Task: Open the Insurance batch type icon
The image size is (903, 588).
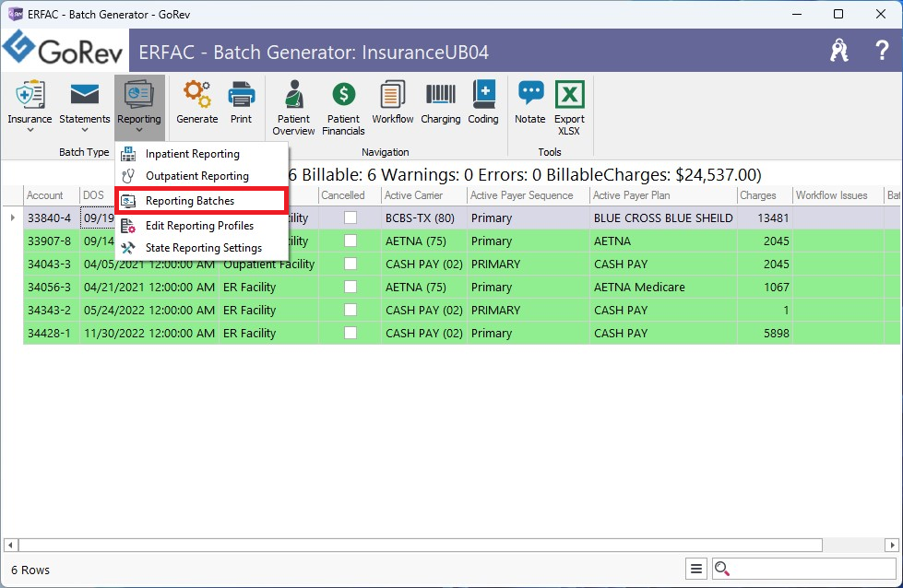Action: (x=30, y=94)
